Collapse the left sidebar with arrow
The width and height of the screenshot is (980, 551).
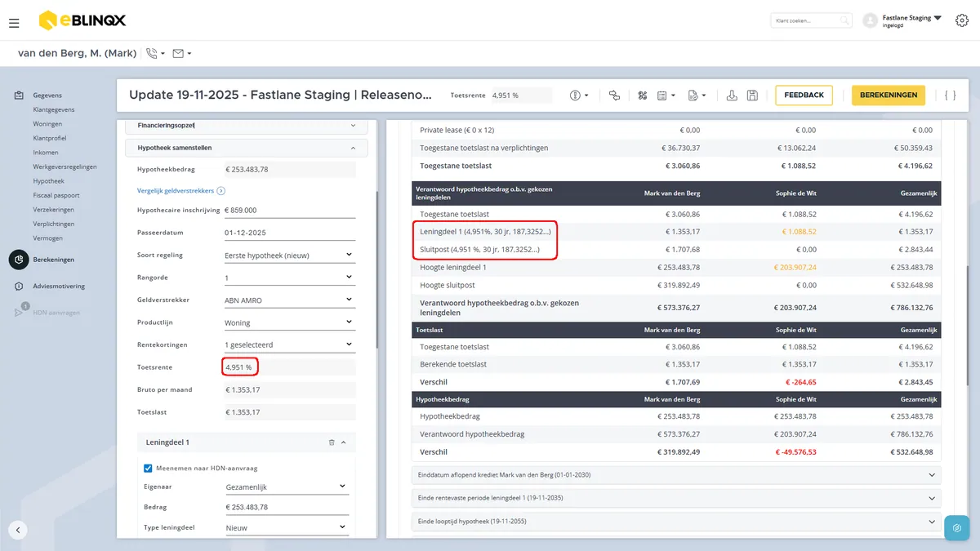pyautogui.click(x=18, y=530)
